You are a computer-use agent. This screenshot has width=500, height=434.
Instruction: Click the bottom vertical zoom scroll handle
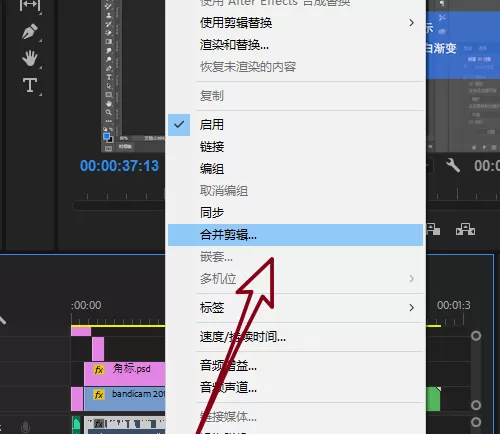(476, 422)
